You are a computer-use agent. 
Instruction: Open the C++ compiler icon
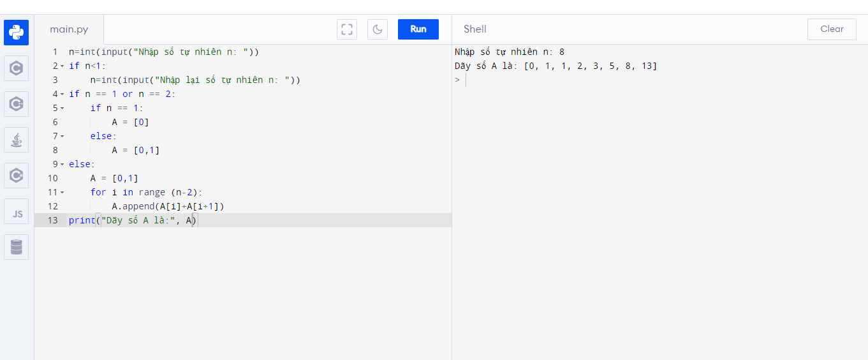click(x=16, y=104)
